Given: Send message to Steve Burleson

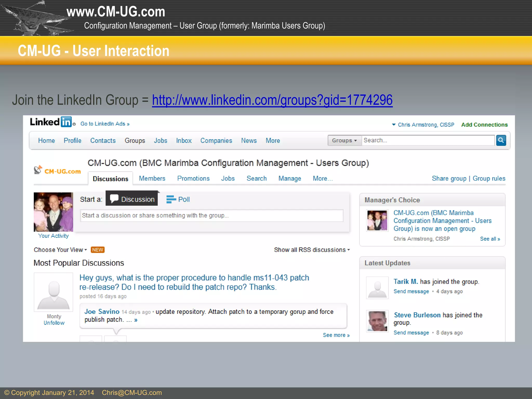Looking at the screenshot, I should (x=411, y=333).
